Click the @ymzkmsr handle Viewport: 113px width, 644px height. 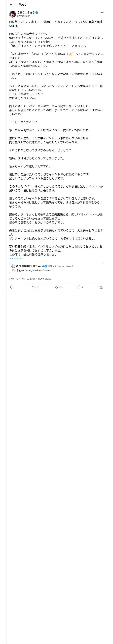click(x=23, y=16)
